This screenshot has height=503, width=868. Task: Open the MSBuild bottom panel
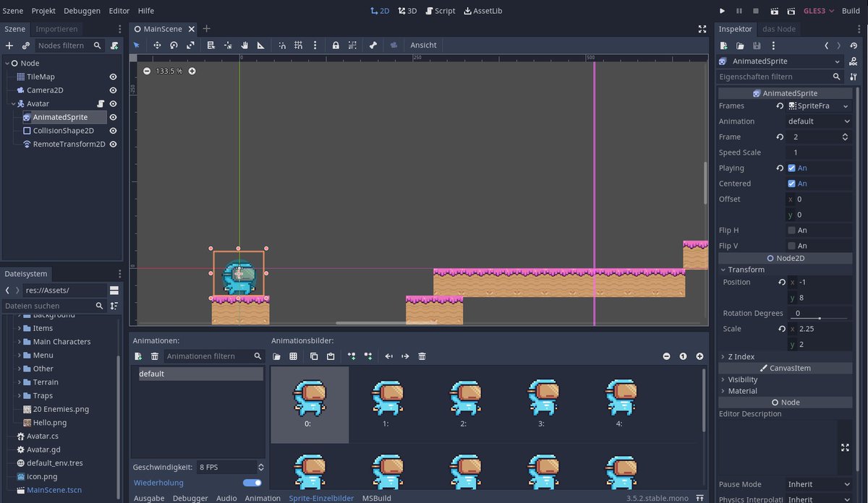point(376,498)
